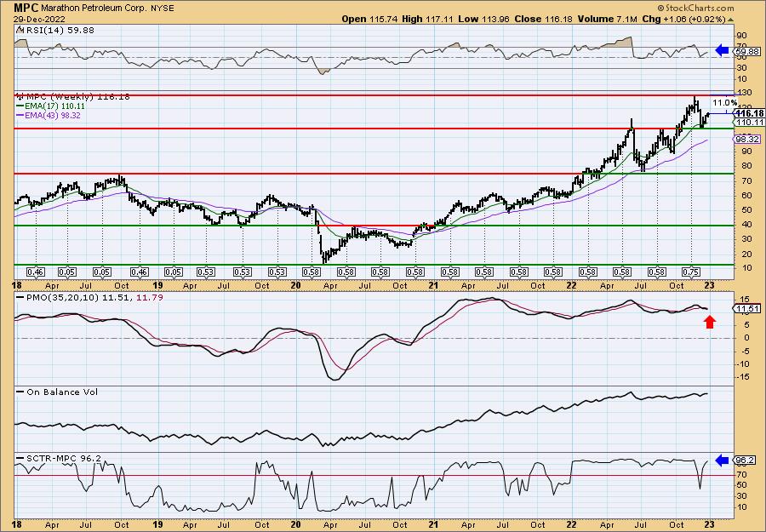Click the Close 116.18 header value
The height and width of the screenshot is (532, 766).
[x=544, y=19]
